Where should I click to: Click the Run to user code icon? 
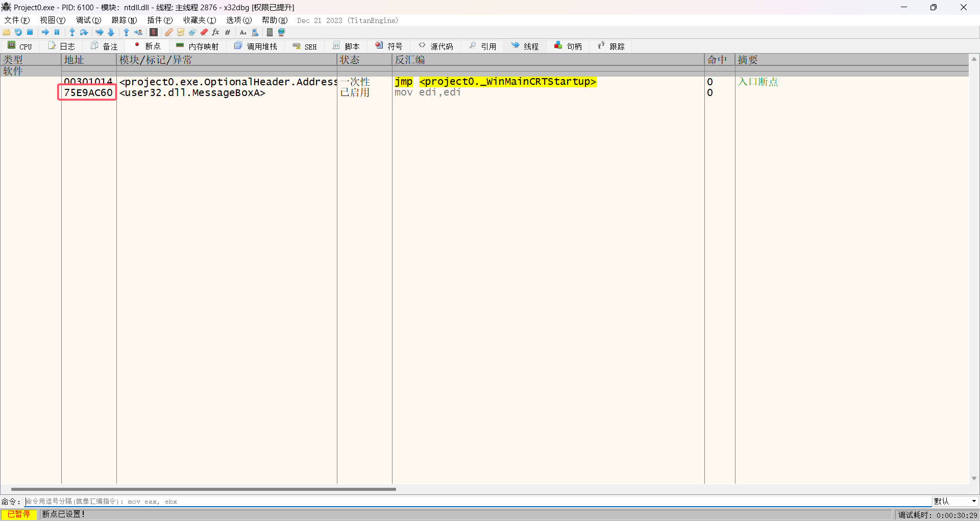click(x=138, y=32)
